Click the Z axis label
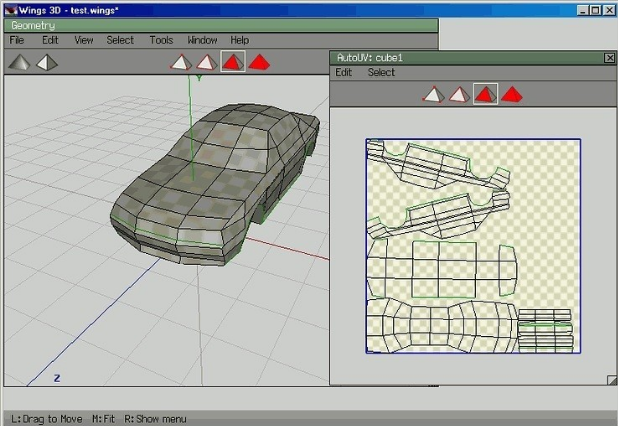This screenshot has width=618, height=426. (x=57, y=378)
